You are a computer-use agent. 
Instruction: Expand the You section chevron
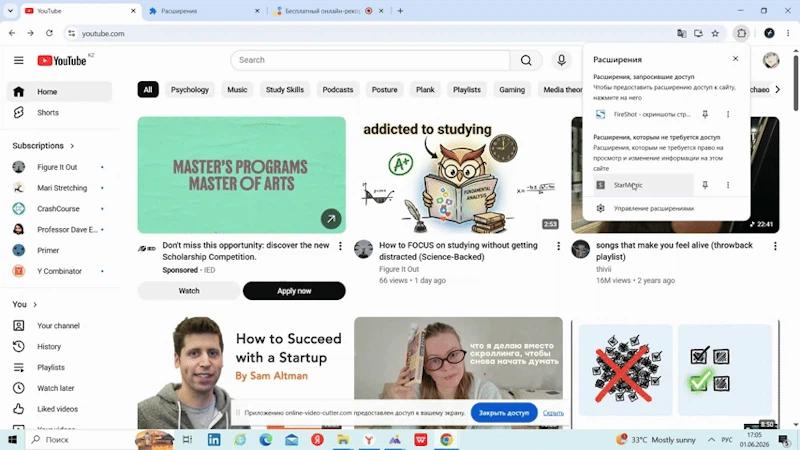point(35,305)
